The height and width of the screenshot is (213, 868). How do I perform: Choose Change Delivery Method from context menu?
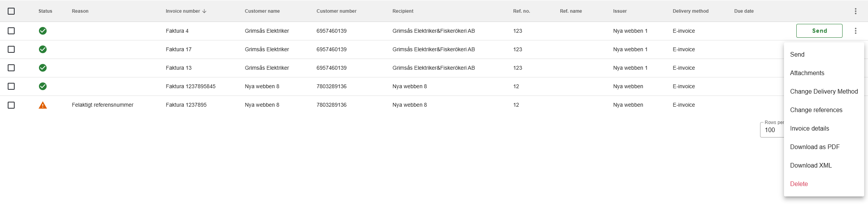(x=824, y=91)
